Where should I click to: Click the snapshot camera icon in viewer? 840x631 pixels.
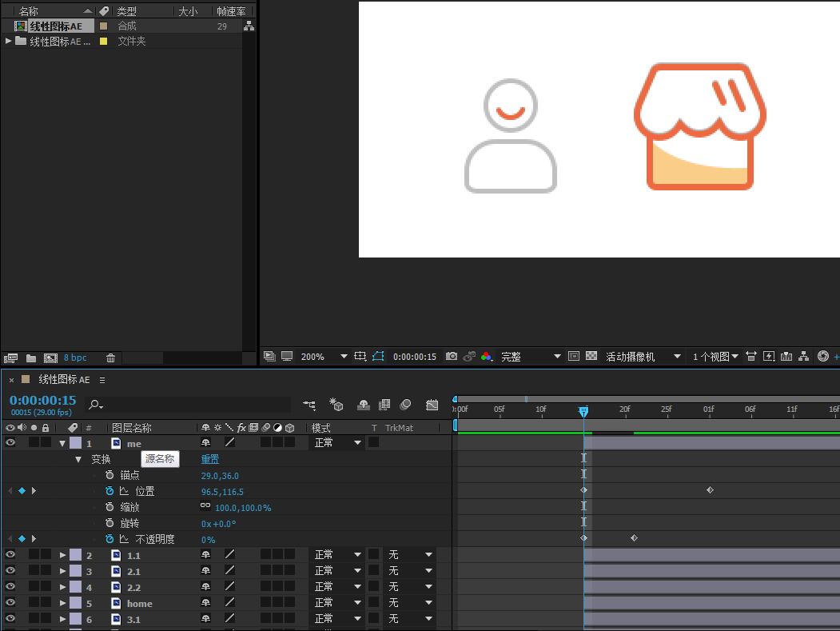point(452,357)
